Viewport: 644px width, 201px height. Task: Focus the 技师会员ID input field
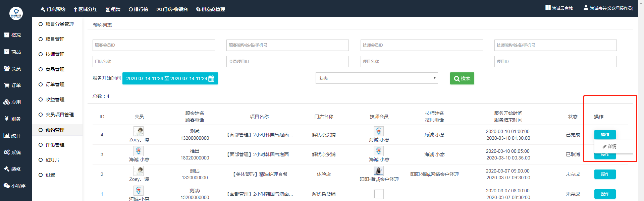click(x=422, y=45)
